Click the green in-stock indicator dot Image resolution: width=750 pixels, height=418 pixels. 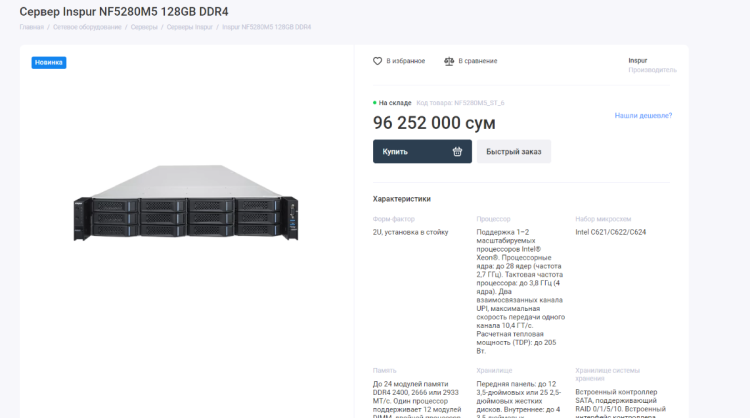pos(375,102)
